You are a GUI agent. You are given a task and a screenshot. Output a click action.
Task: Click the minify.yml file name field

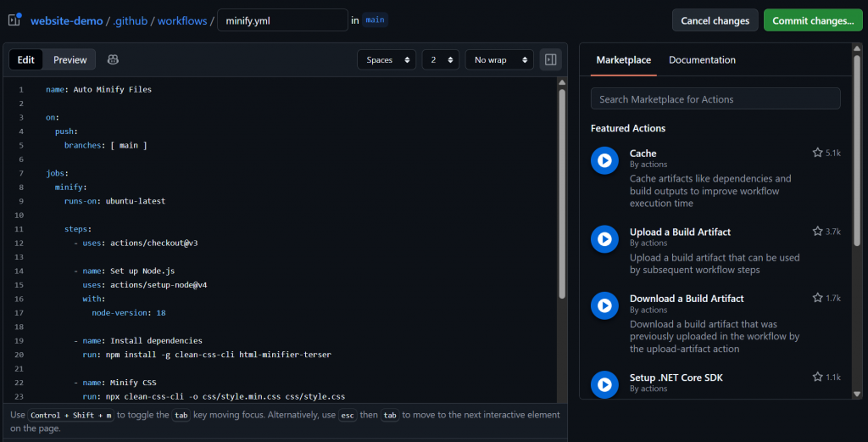coord(282,20)
